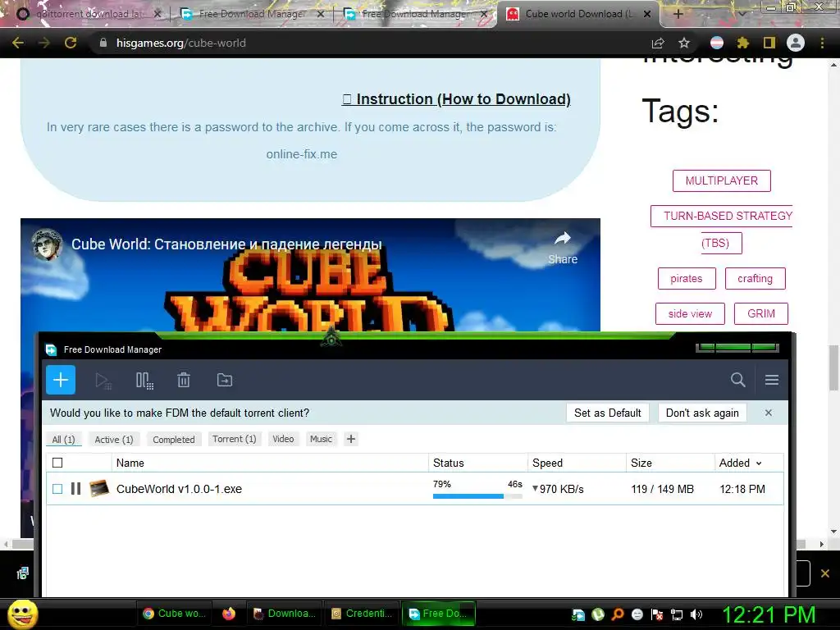Click the TURN-BASED STRATEGY tag
Screen dimensions: 840x630
click(x=722, y=216)
